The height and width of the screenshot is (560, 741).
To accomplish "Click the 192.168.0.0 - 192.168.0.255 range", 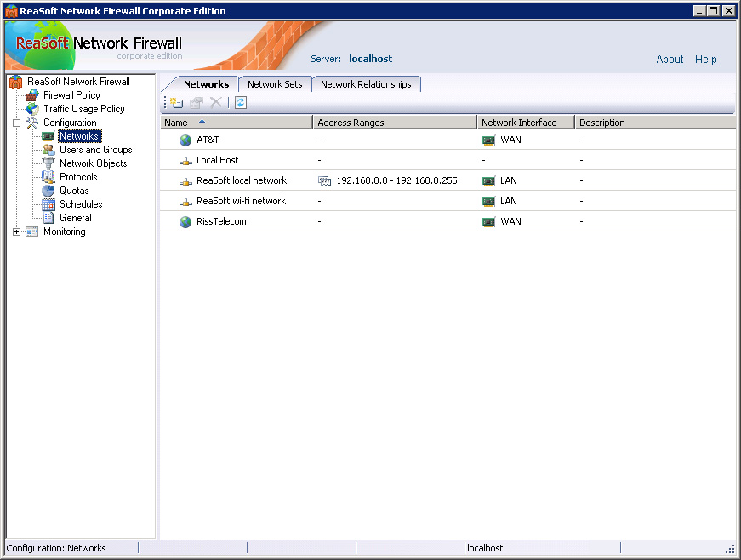I will click(x=396, y=180).
